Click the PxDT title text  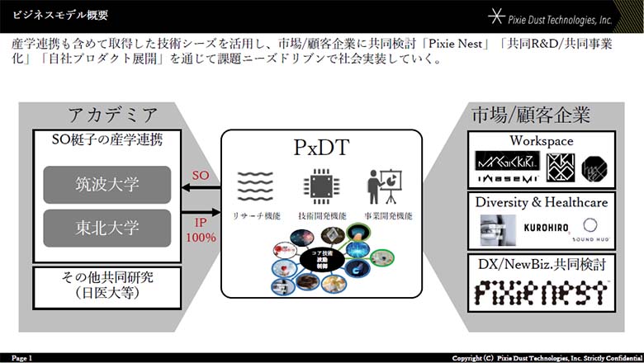click(x=322, y=147)
